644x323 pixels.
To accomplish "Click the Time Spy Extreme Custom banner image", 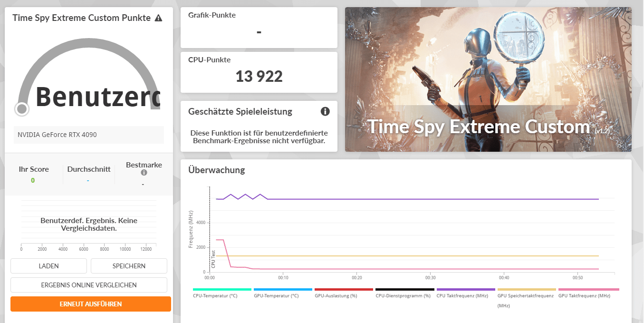I will coord(488,79).
